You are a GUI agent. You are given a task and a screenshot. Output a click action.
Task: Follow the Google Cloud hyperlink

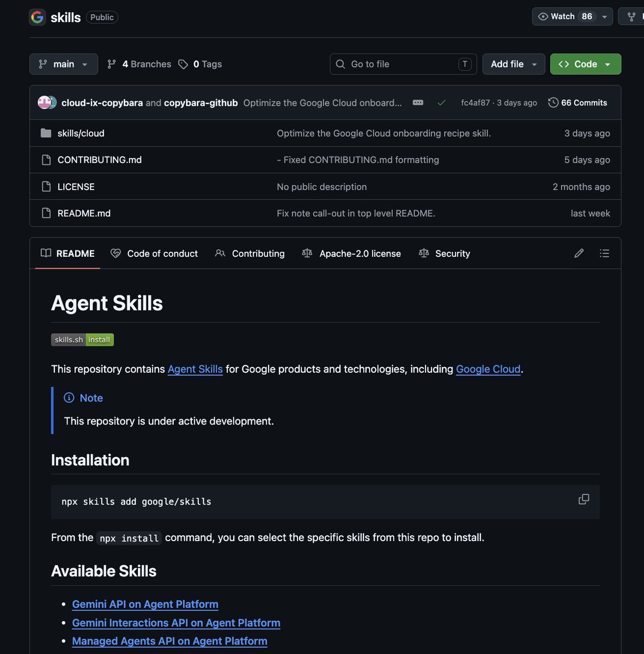[x=488, y=369]
